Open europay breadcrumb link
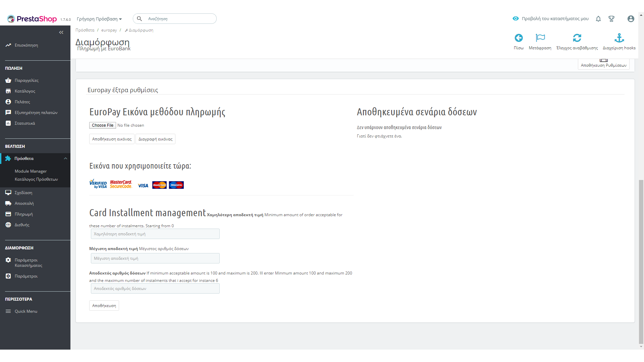This screenshot has height=362, width=644. [x=109, y=30]
